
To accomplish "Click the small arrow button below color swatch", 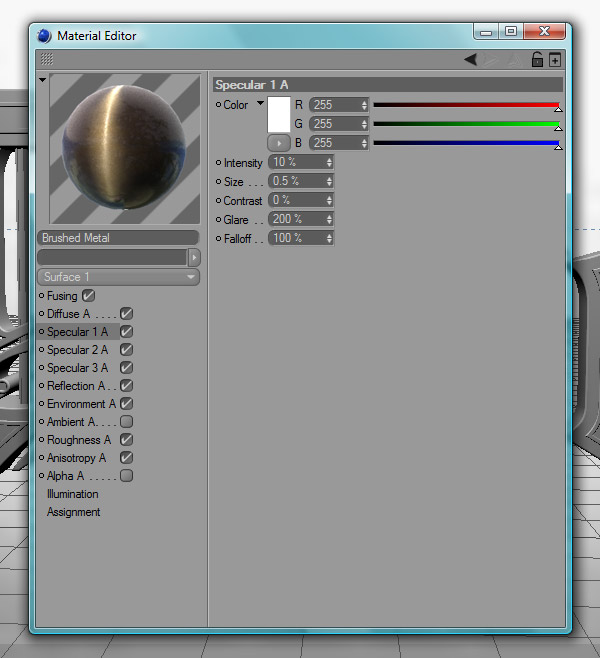I will pos(279,143).
